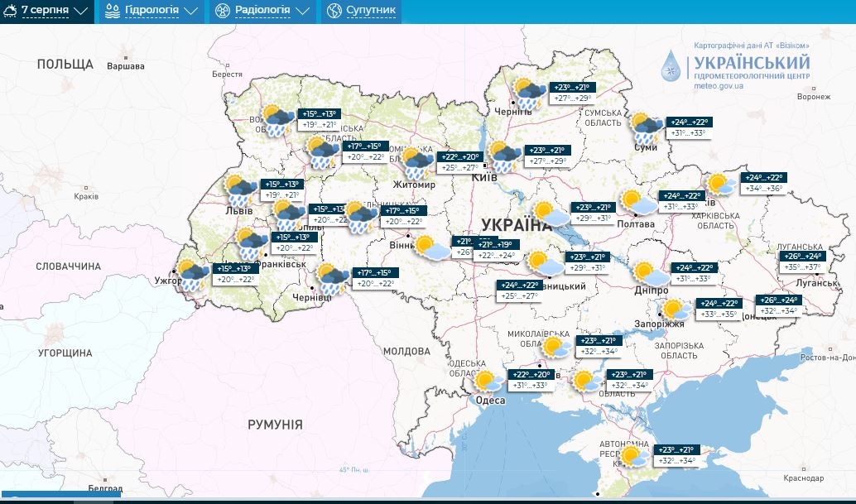
Task: Select Житомир temperature label +25°...+27°
Action: (459, 167)
